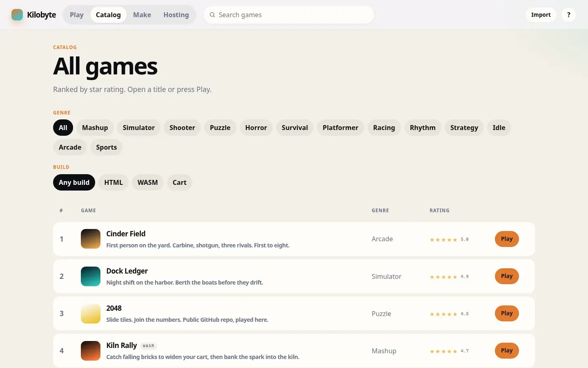Click the Arcade genre cell of Cinder Field
Viewport: 588px width, 368px height.
pos(382,239)
